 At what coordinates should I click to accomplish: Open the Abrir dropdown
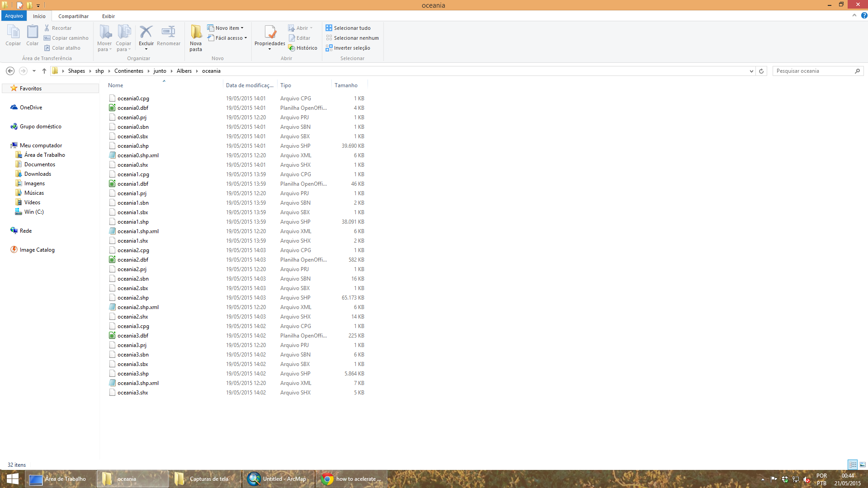click(x=301, y=28)
